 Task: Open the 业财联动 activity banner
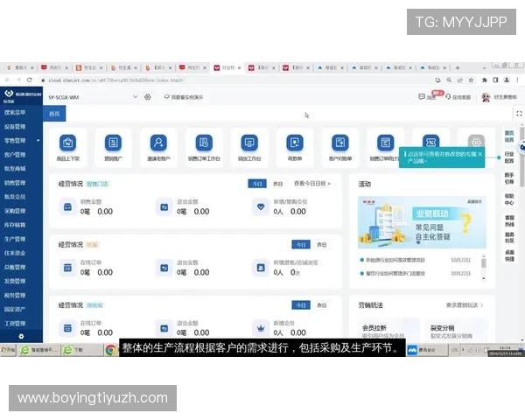(422, 222)
